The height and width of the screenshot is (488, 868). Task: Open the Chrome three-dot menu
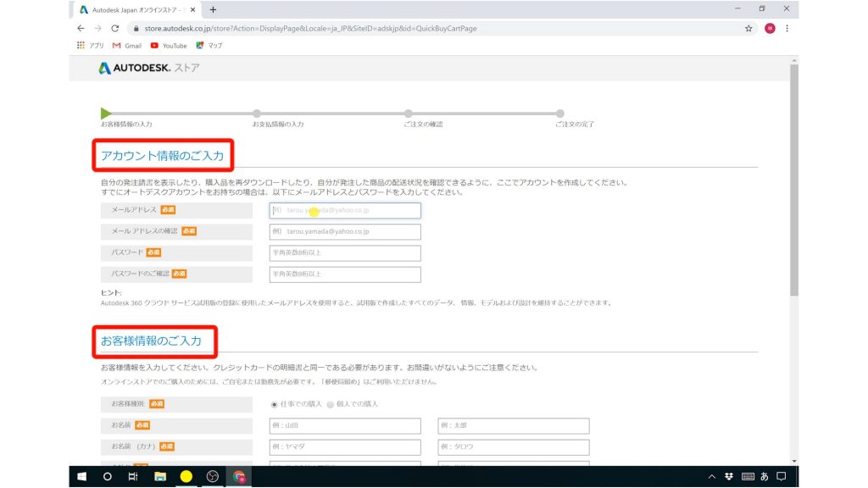click(786, 27)
